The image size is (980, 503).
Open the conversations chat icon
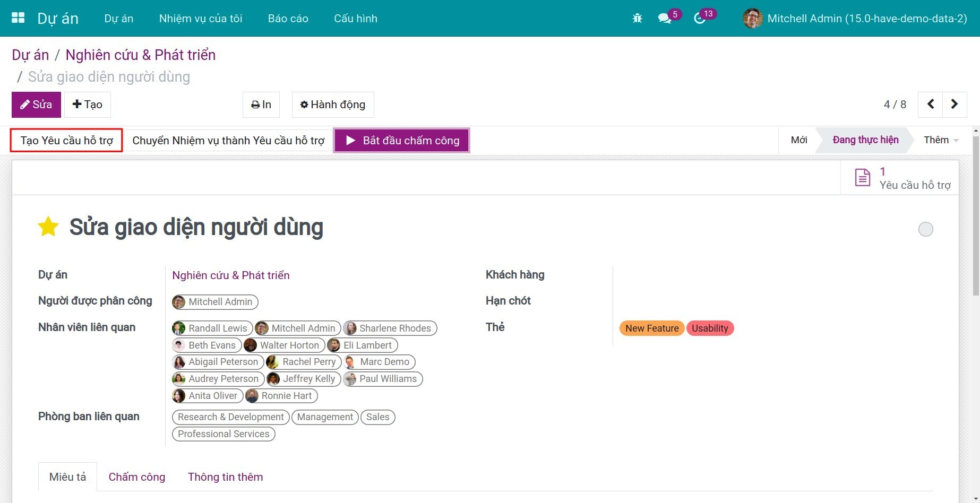point(664,19)
